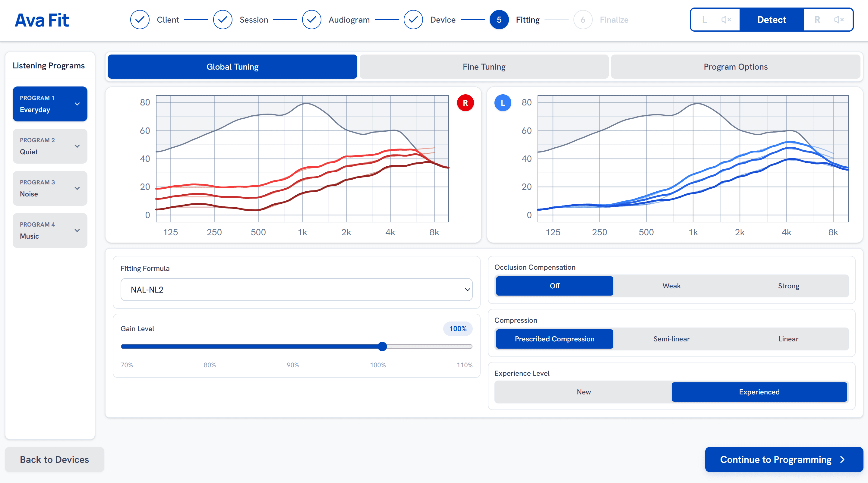Open the Fine Tuning tab
The image size is (868, 483).
pos(484,67)
